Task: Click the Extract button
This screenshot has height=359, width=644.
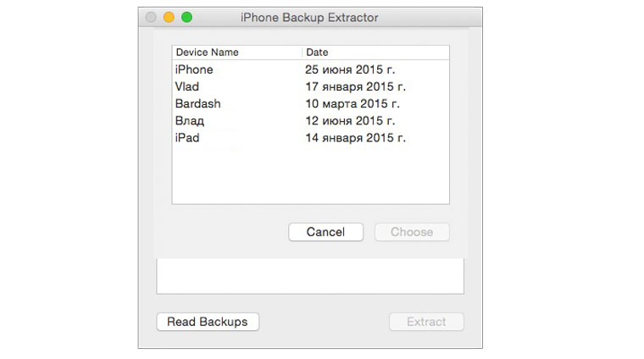Action: [426, 322]
